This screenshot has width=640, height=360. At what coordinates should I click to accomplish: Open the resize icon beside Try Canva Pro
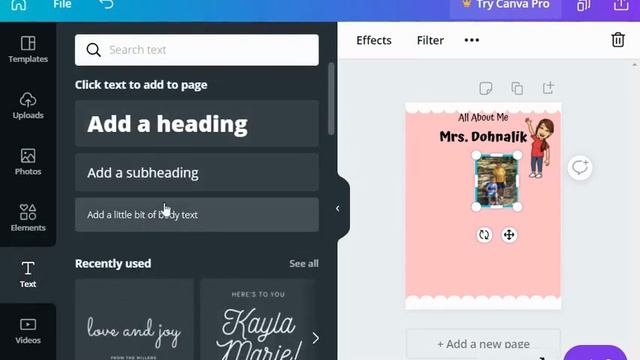tap(583, 5)
